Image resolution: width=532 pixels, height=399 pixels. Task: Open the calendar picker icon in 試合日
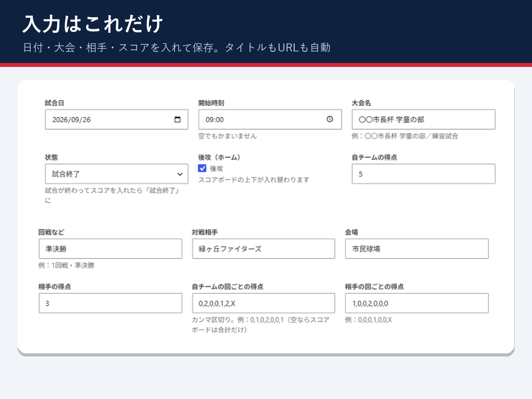coord(177,120)
